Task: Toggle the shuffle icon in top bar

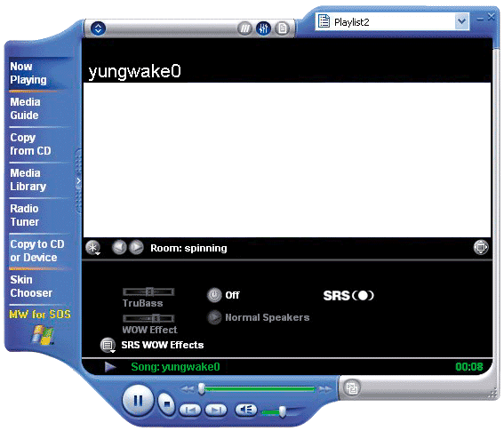Action: click(245, 28)
